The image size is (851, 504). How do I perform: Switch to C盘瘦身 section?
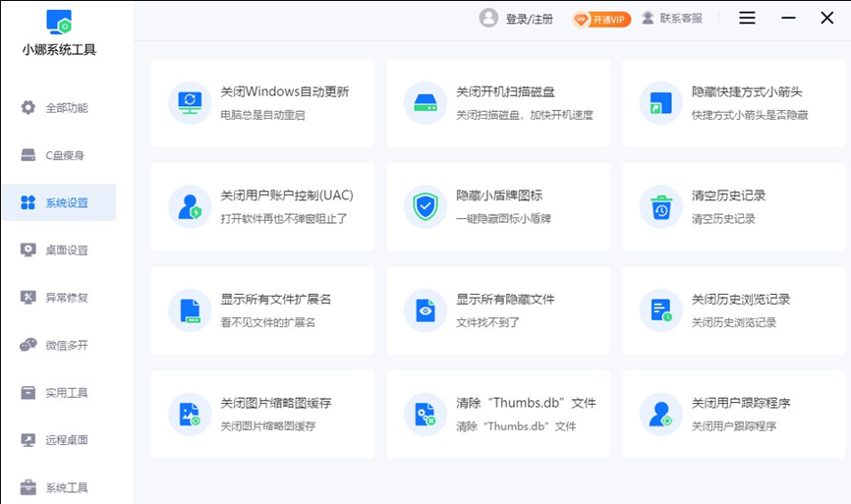tap(59, 155)
